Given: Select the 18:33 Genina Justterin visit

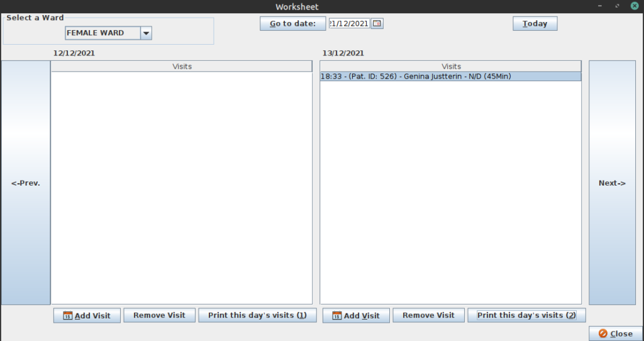Looking at the screenshot, I should click(x=450, y=76).
